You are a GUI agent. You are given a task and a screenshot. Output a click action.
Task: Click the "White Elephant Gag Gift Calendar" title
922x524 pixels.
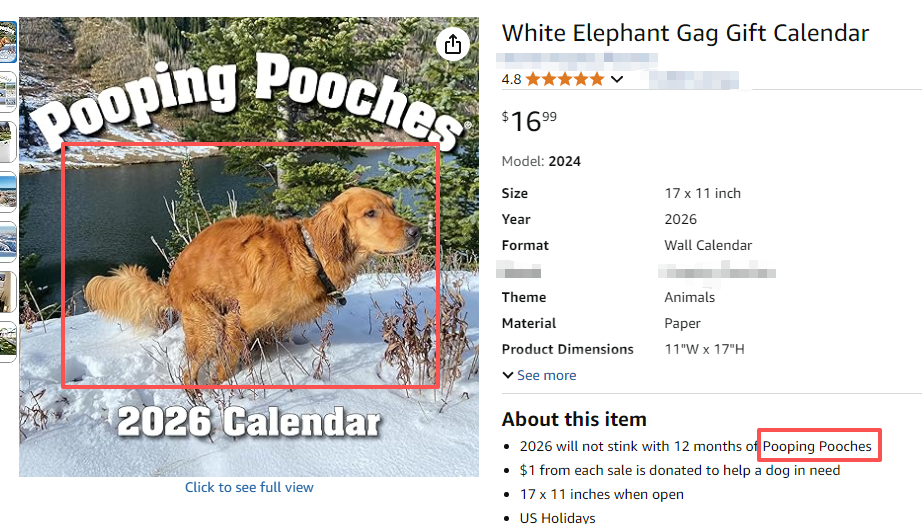[685, 33]
